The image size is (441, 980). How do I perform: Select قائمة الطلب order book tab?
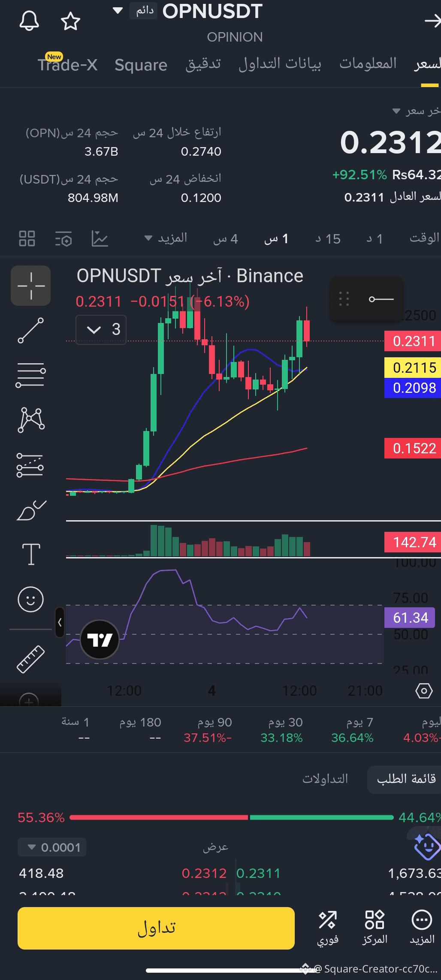(405, 779)
